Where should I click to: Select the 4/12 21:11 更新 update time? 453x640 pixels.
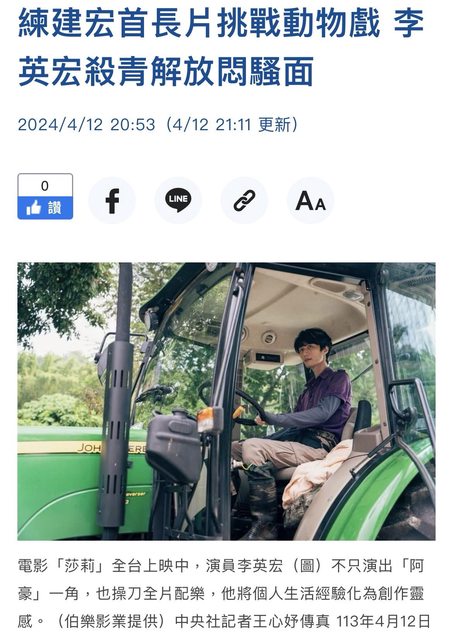pos(233,124)
